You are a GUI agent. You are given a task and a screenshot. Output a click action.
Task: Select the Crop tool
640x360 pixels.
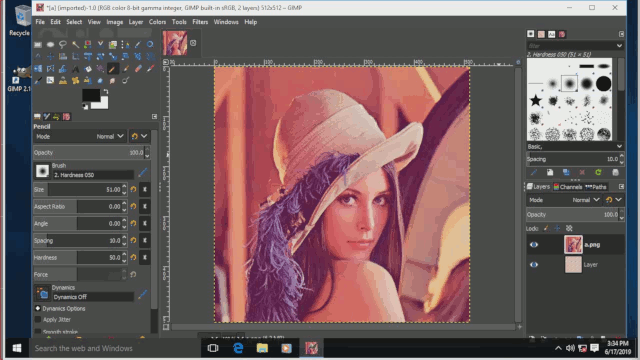pos(76,56)
